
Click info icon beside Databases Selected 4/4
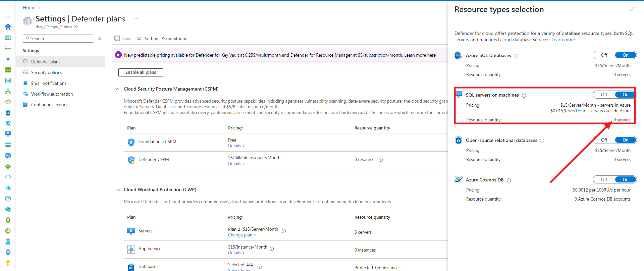tap(260, 267)
